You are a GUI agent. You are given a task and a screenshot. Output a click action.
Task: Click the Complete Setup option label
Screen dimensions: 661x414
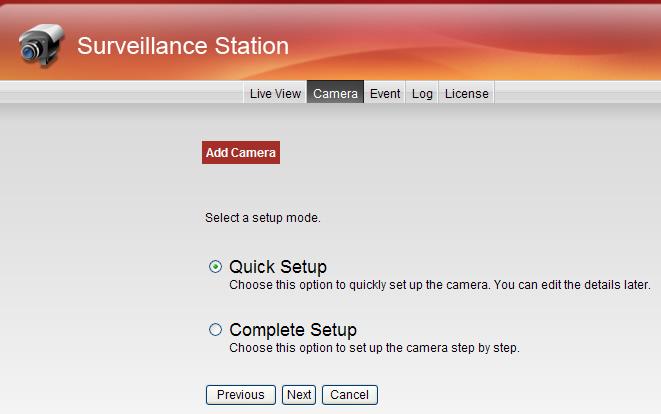point(293,330)
